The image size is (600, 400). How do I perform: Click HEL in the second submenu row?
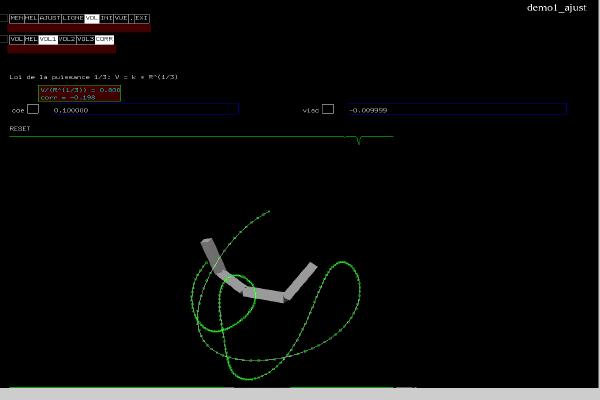pyautogui.click(x=31, y=39)
